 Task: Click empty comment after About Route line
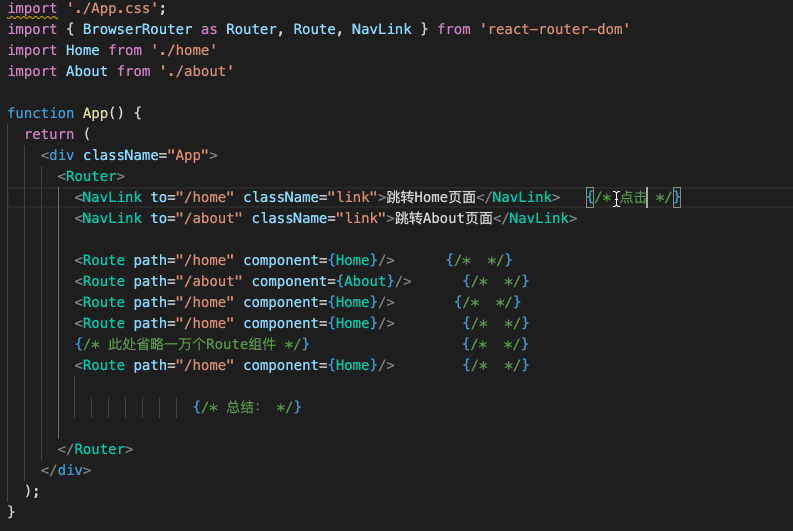click(x=496, y=281)
